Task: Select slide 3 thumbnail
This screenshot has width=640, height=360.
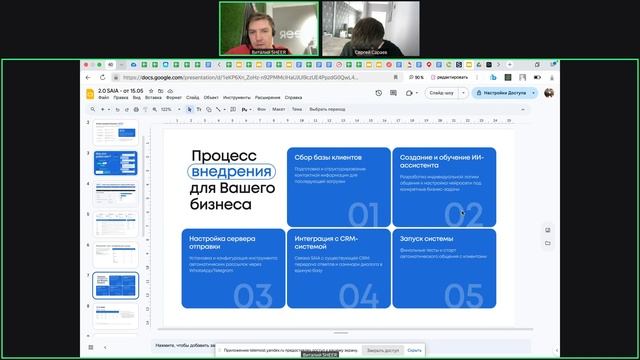Action: pyautogui.click(x=116, y=163)
